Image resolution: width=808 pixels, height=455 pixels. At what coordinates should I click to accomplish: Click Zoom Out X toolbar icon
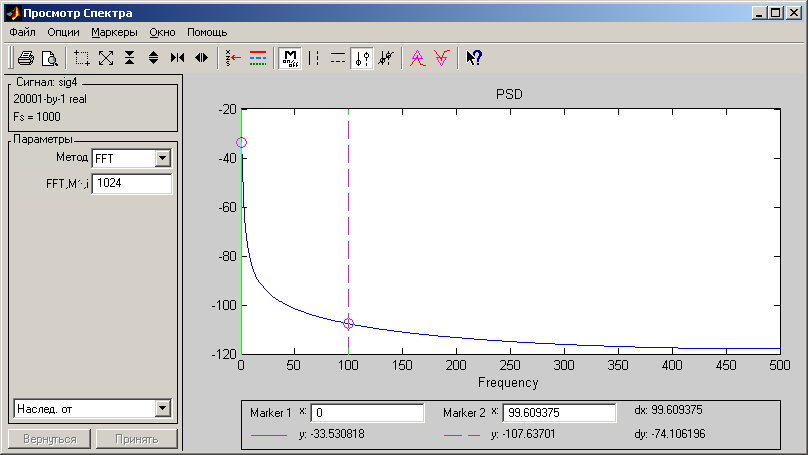pyautogui.click(x=202, y=58)
